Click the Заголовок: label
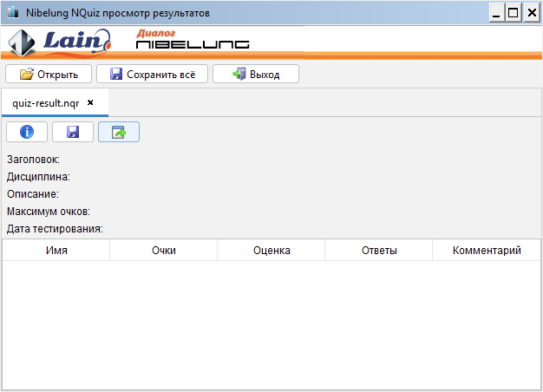Screen dimensions: 543x392 click(33, 160)
